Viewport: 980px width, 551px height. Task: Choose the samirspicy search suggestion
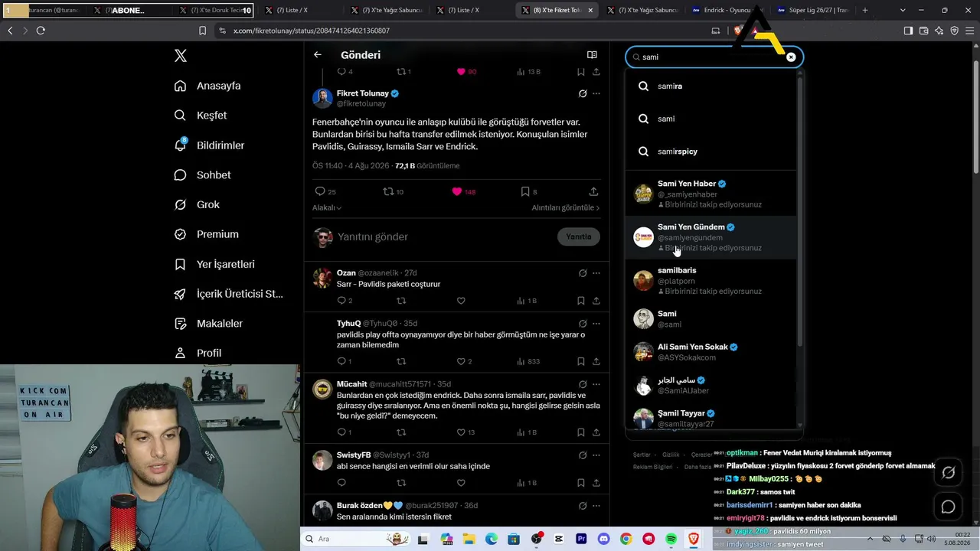click(x=710, y=152)
